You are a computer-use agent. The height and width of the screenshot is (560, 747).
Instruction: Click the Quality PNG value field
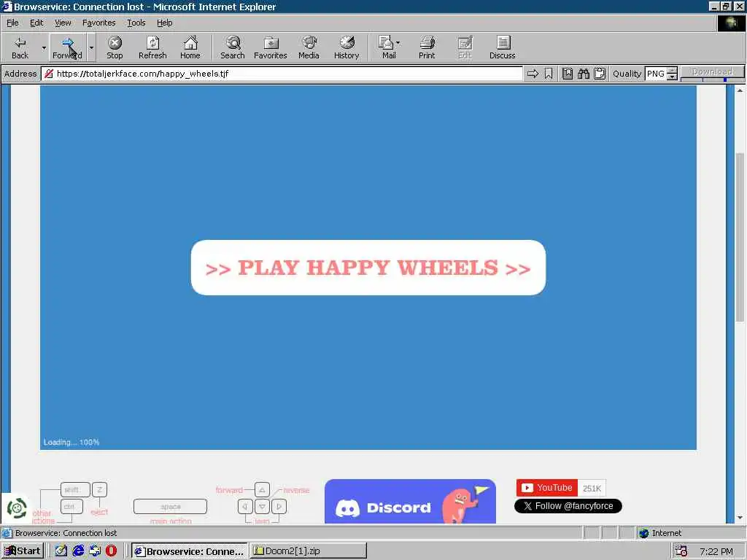[656, 74]
